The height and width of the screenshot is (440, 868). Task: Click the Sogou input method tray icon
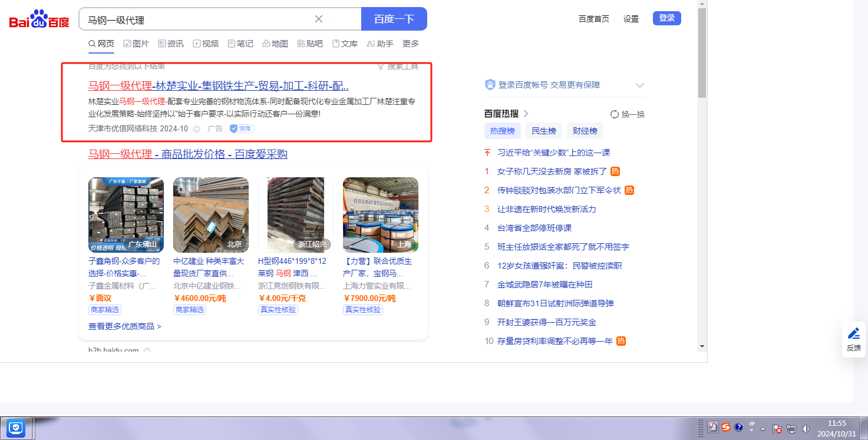click(x=726, y=428)
